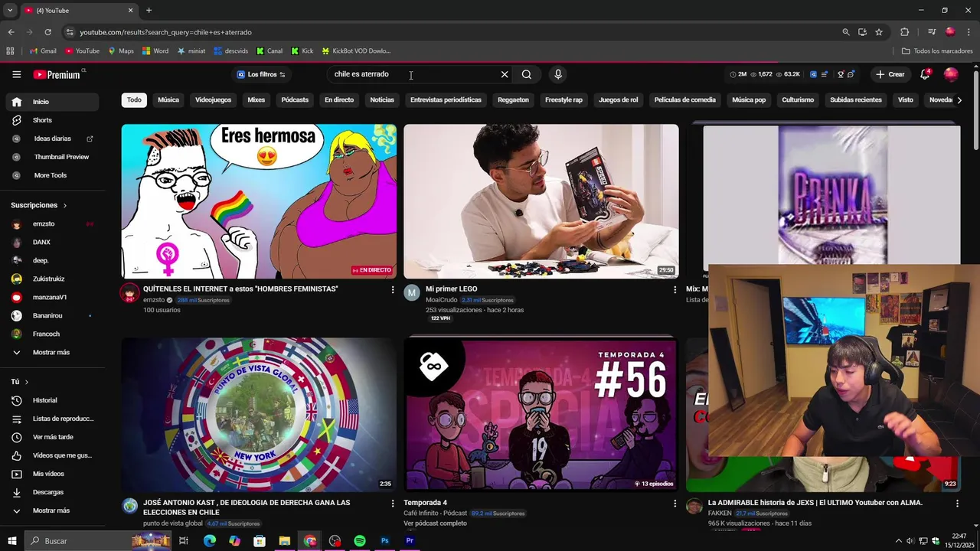Clear the search query with X
The image size is (980, 551).
(505, 74)
